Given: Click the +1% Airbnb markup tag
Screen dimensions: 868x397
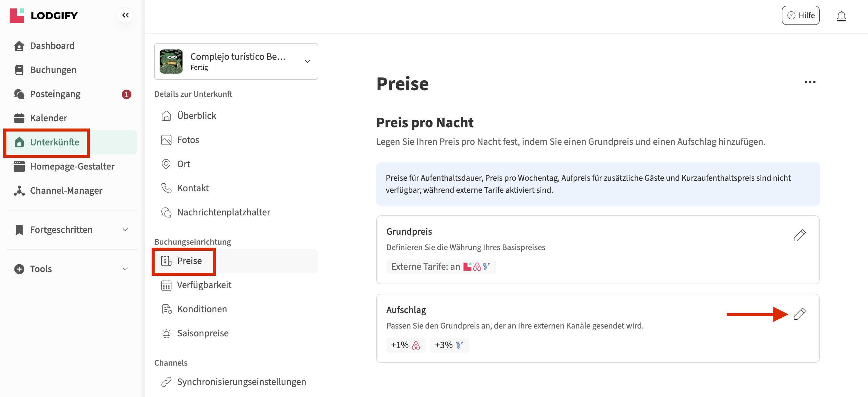Looking at the screenshot, I should (x=405, y=345).
